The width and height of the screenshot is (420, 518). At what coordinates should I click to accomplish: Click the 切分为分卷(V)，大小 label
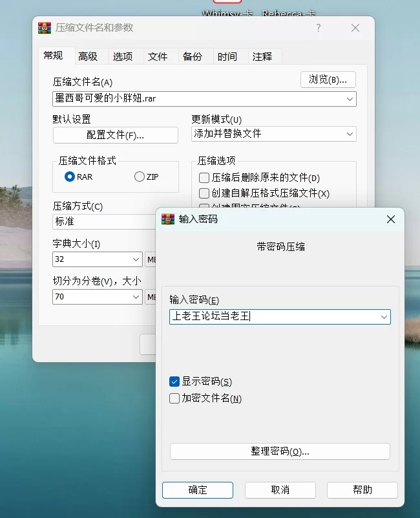(97, 281)
